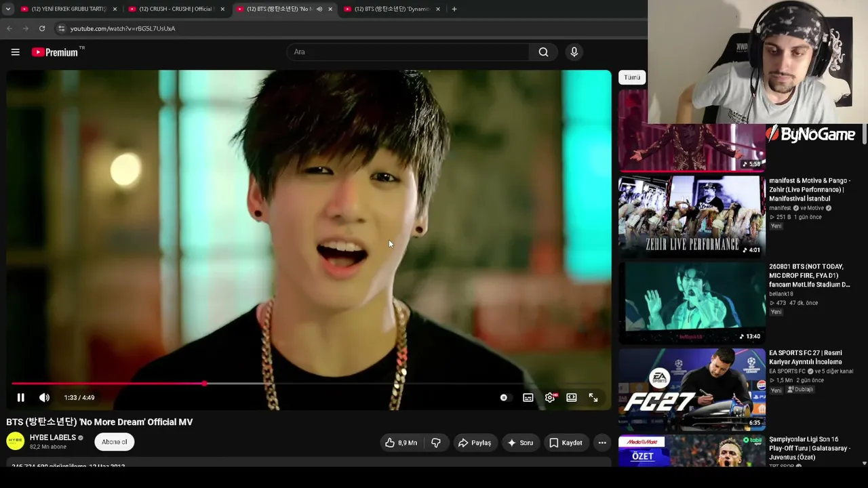
Task: Open the YouTube guide hamburger menu
Action: tap(16, 52)
